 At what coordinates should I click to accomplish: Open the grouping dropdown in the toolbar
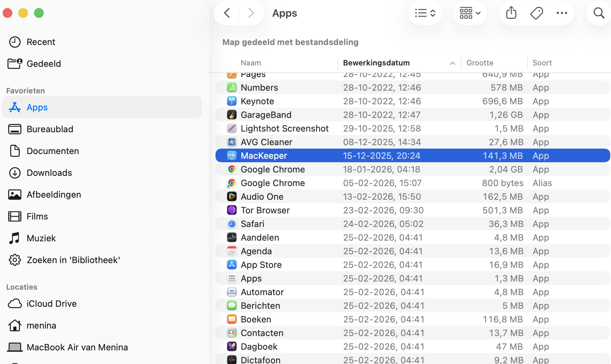coord(470,13)
